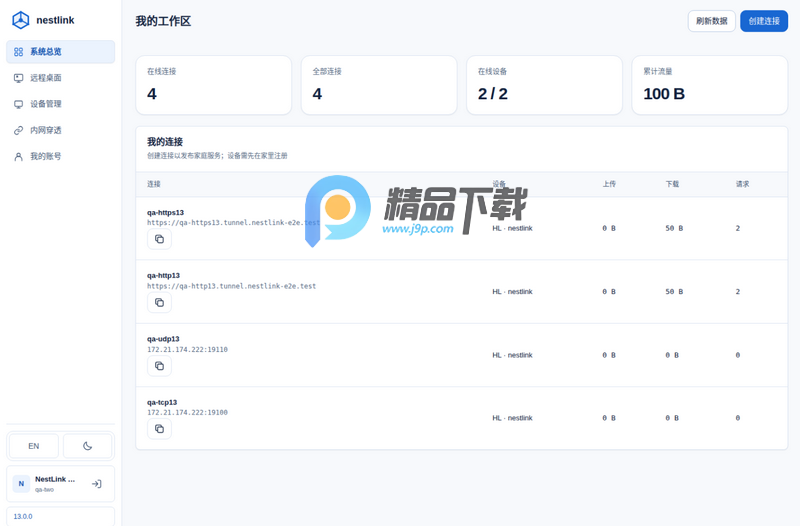Open the 系统总览 overview menu item

(x=60, y=52)
